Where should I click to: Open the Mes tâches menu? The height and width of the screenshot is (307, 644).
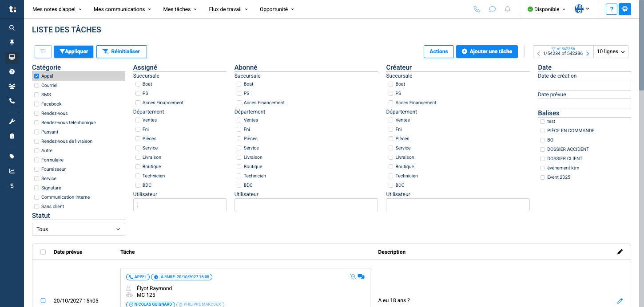pos(180,9)
